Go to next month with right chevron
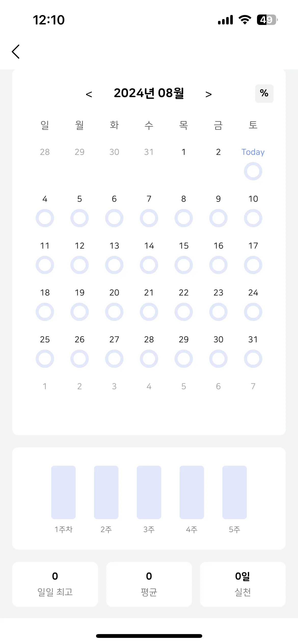298x644 pixels. tap(209, 94)
